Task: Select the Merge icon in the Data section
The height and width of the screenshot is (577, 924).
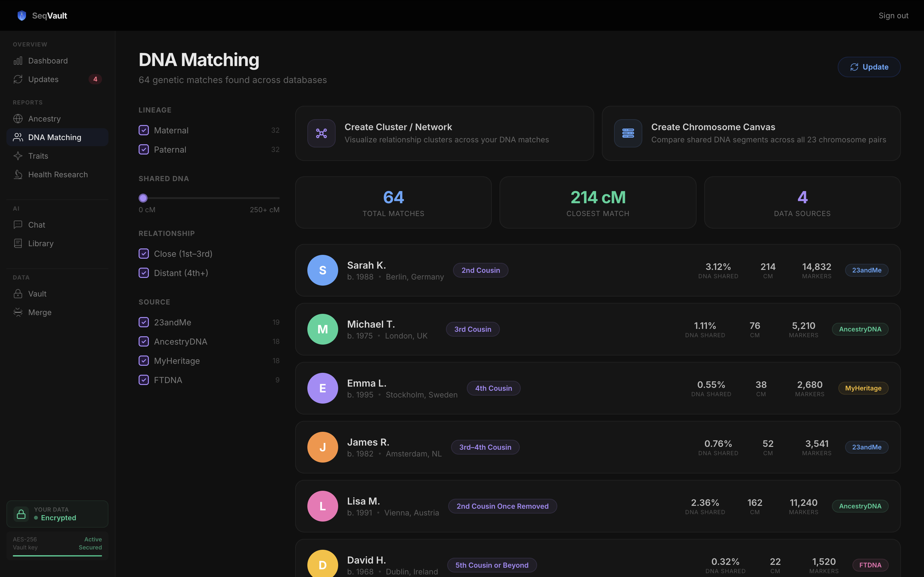Action: point(18,312)
